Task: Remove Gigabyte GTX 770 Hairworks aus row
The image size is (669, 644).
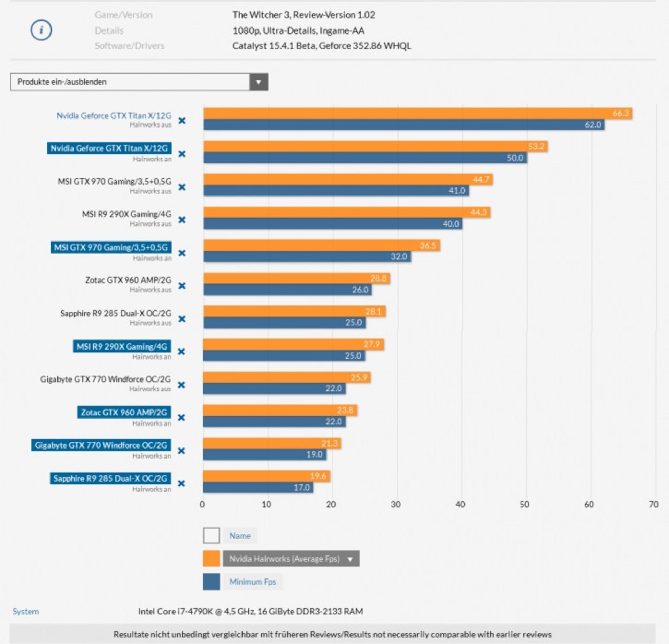Action: point(182,385)
